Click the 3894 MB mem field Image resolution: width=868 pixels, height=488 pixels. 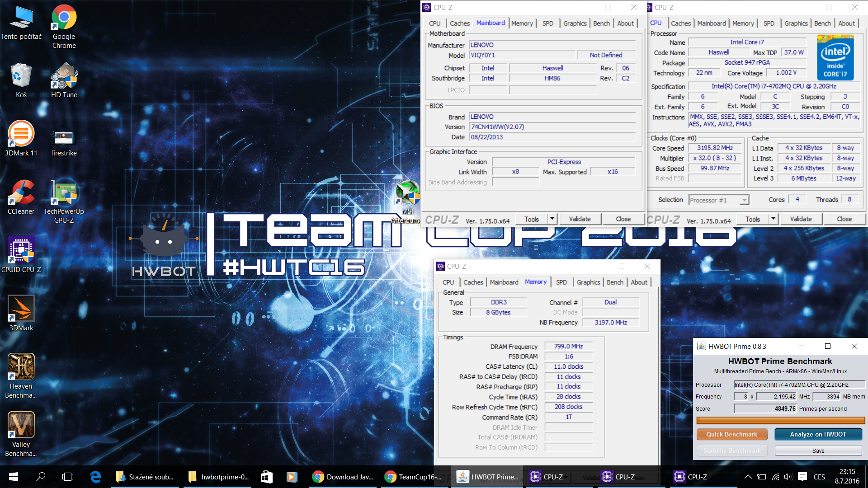[826, 397]
